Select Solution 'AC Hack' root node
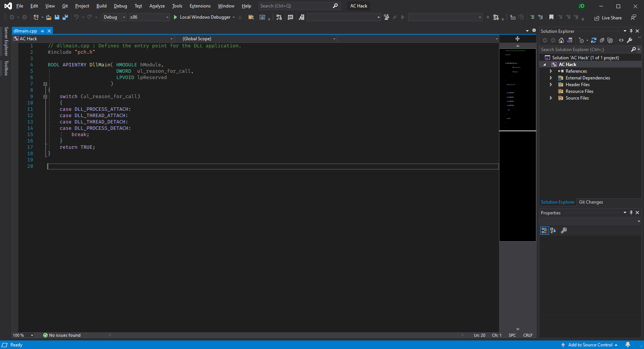644x349 pixels. point(585,58)
